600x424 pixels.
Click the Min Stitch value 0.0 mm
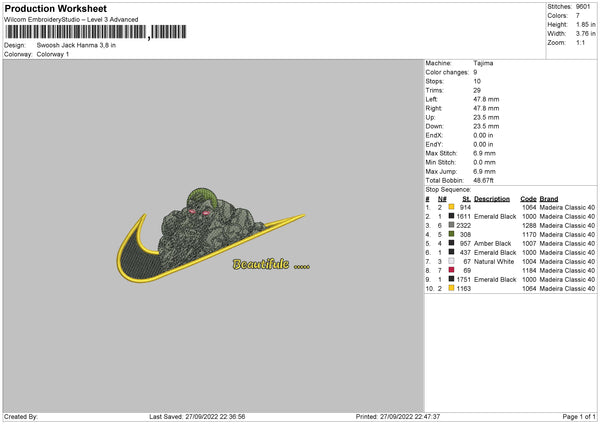point(484,162)
